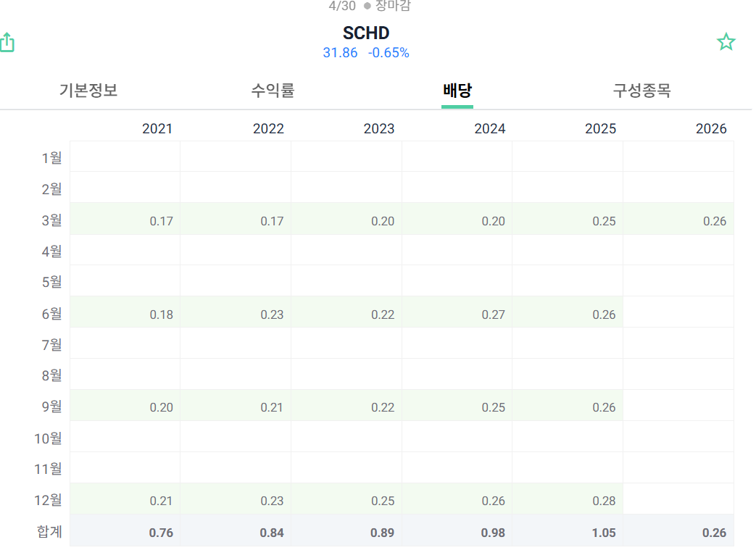Tap the green share icon
The height and width of the screenshot is (558, 756).
point(7,42)
